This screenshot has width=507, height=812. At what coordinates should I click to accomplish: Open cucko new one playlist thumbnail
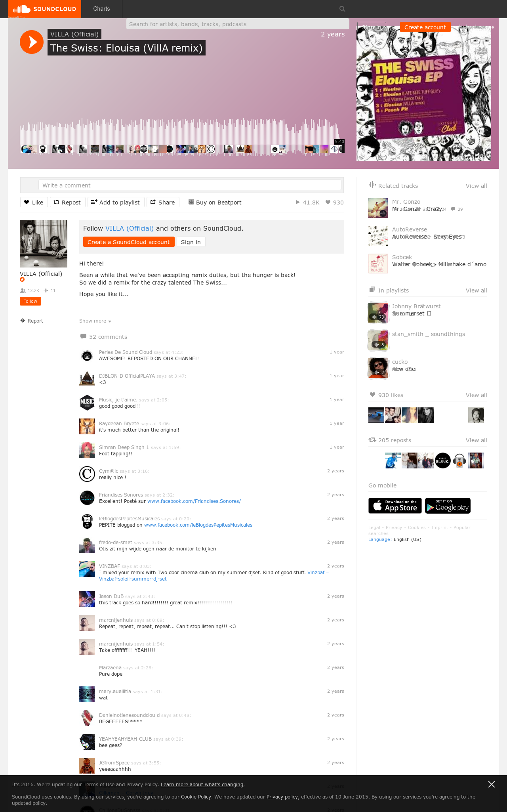tap(378, 368)
